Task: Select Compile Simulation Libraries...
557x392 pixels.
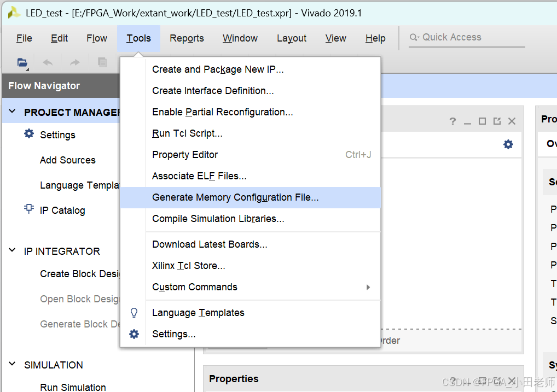Action: click(x=250, y=219)
